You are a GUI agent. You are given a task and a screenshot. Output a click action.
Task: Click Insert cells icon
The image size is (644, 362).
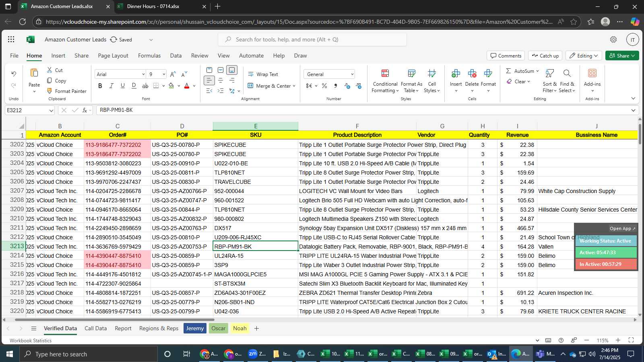[456, 73]
